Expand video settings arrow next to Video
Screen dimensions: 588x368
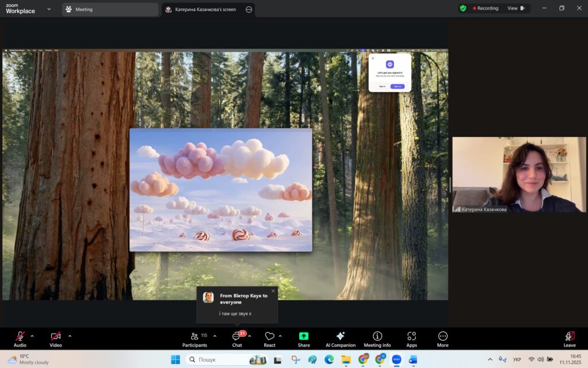tap(70, 336)
